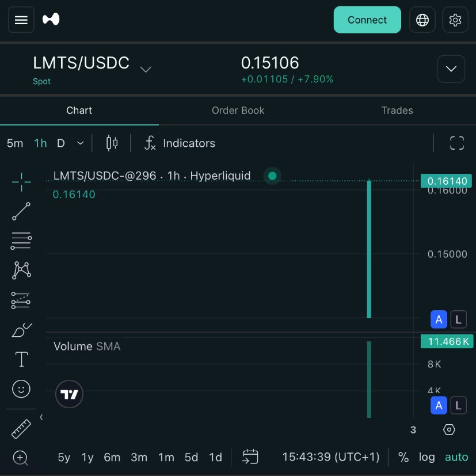
Task: Toggle auto scale A on volume pane
Action: (x=439, y=405)
